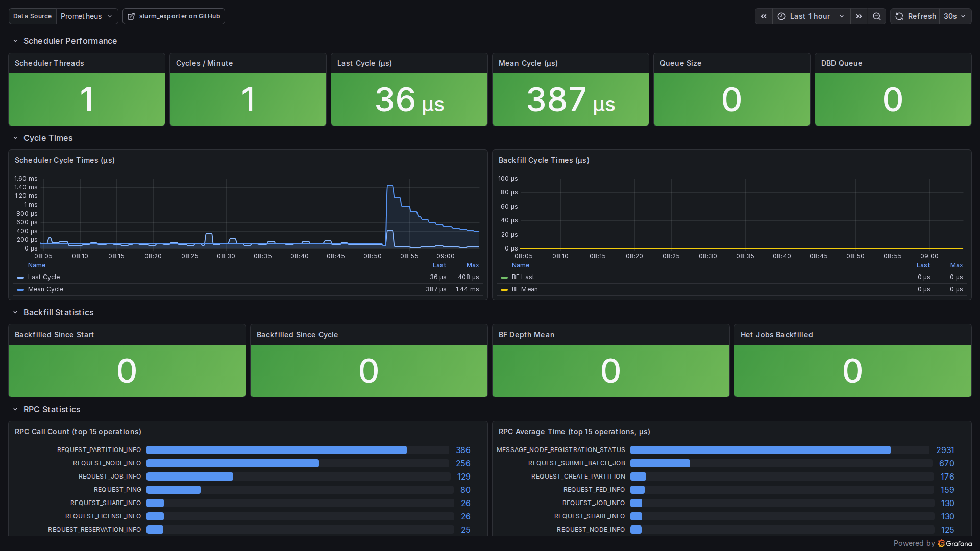980x551 pixels.
Task: Click the Scheduler Performance row title
Action: (70, 41)
